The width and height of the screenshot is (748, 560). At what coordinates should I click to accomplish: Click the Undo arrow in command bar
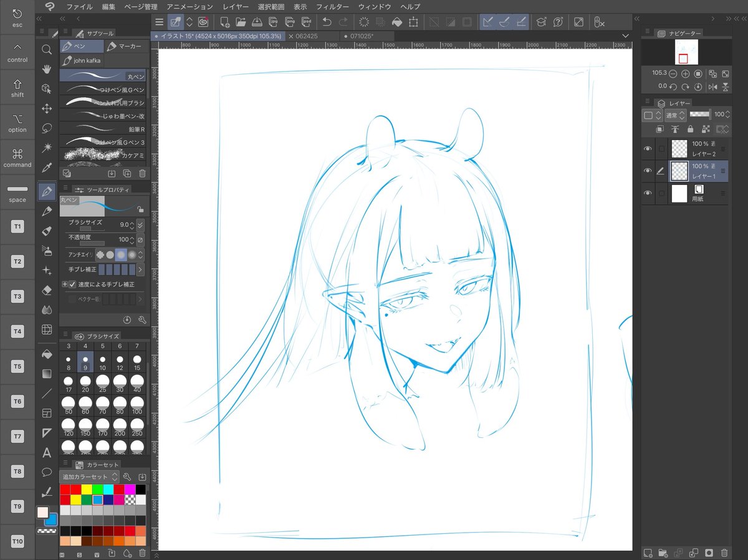point(327,22)
